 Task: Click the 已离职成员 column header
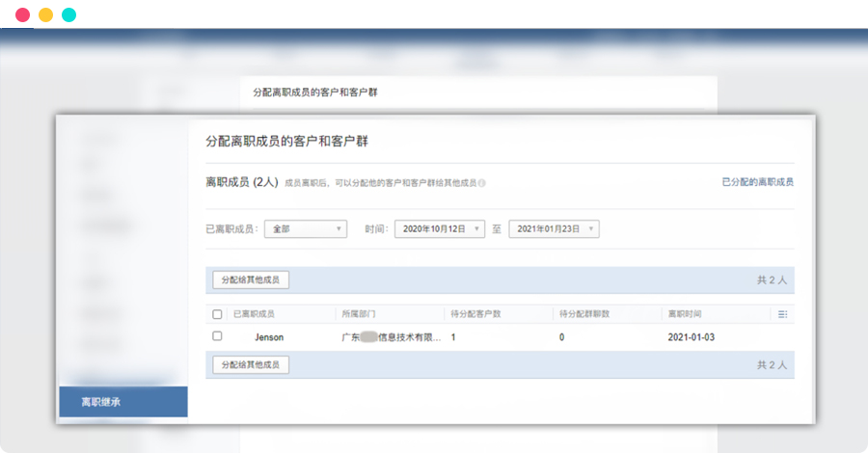click(255, 314)
